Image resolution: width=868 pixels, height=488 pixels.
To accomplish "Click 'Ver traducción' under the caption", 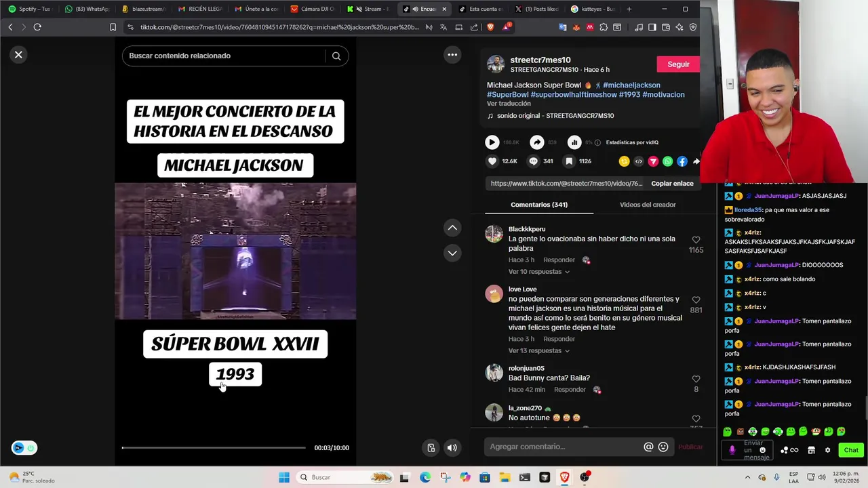I will tap(509, 104).
